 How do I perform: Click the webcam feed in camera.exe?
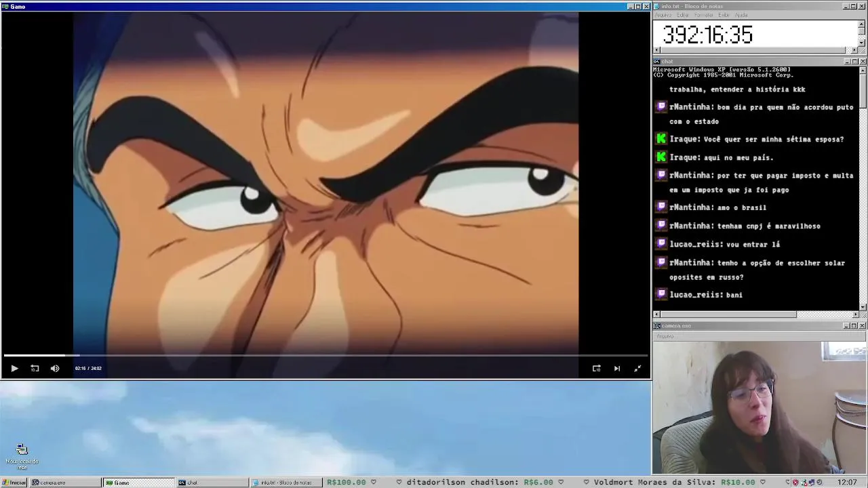[759, 407]
